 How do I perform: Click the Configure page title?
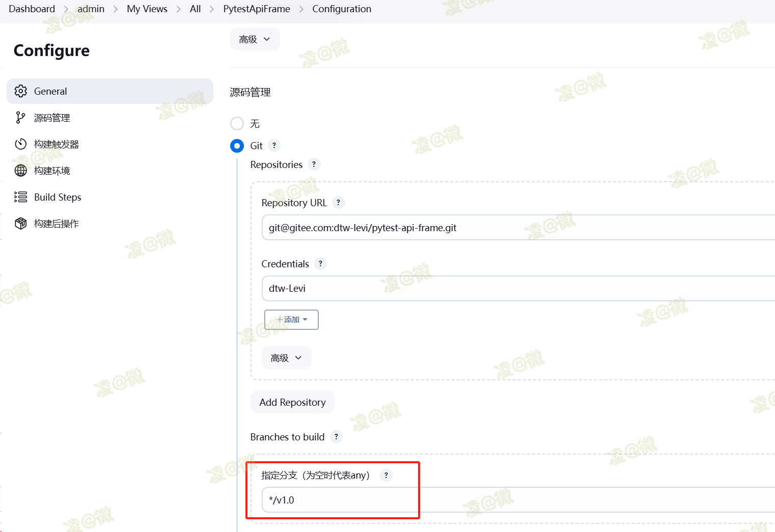pyautogui.click(x=51, y=50)
